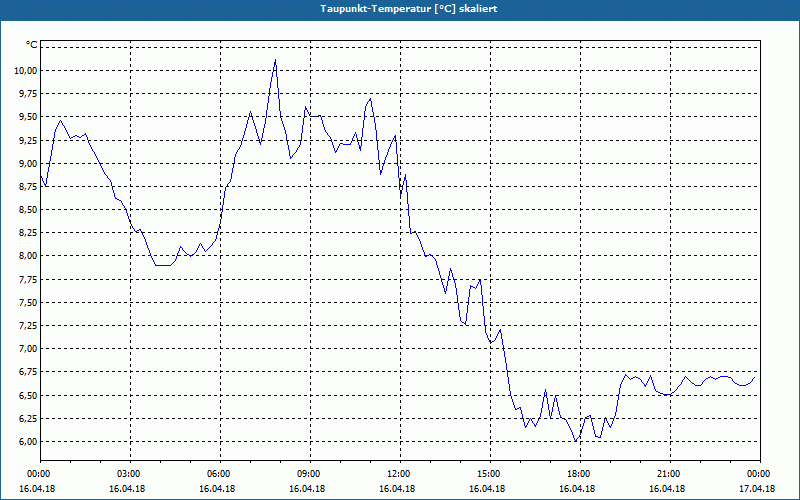800x500 pixels.
Task: Select the 7,00 y-axis value
Action: pyautogui.click(x=29, y=349)
